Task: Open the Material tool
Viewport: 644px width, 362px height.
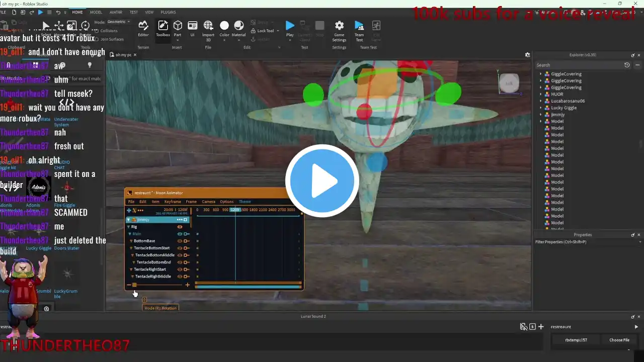Action: tap(239, 28)
